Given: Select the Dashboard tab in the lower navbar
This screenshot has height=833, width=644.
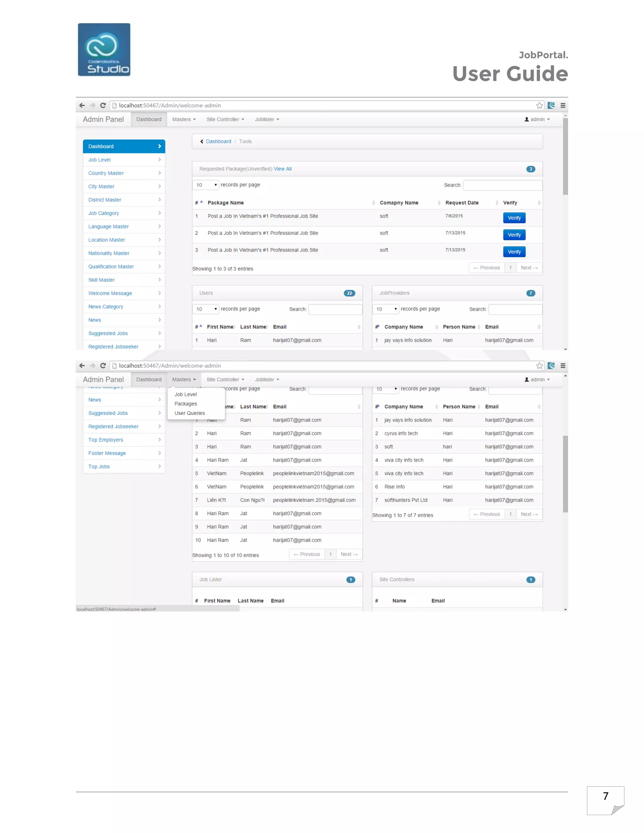Looking at the screenshot, I should (149, 379).
